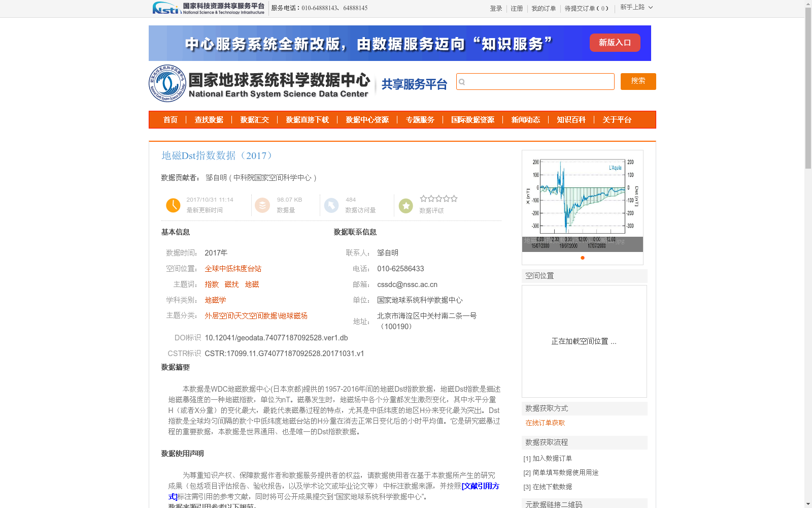Open the 新闻动态 menu item

pyautogui.click(x=526, y=120)
